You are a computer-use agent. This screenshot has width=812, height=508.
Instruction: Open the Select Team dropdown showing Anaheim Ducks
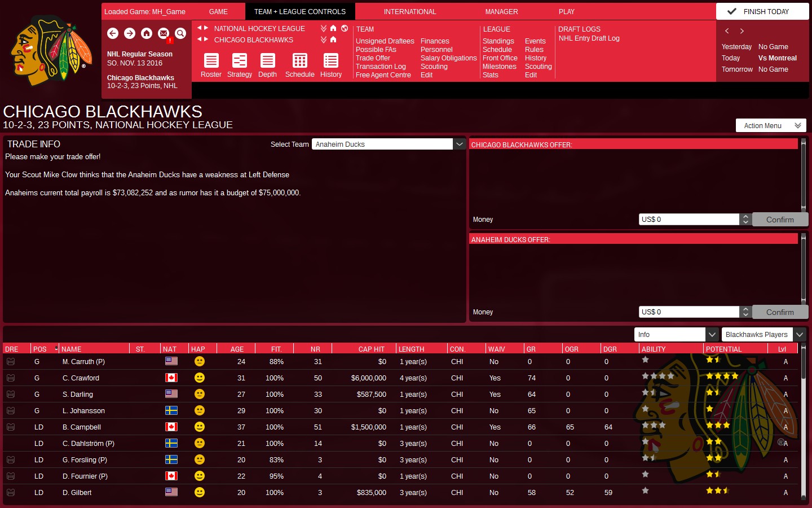pyautogui.click(x=459, y=144)
